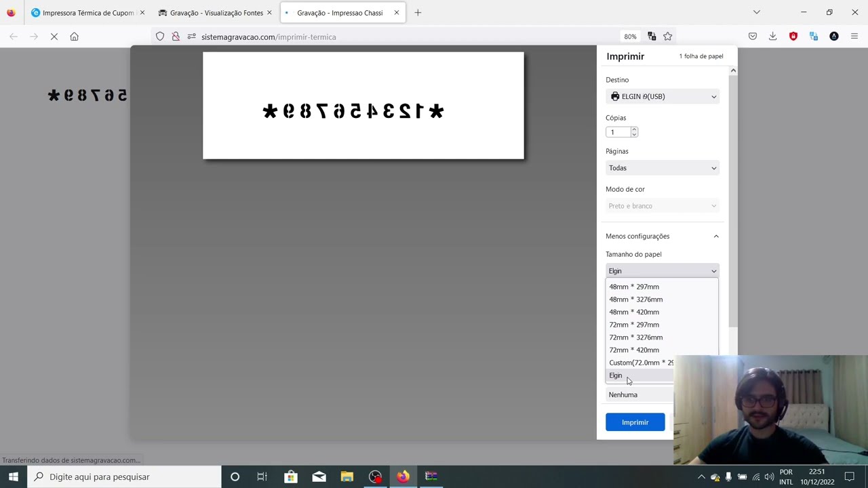The width and height of the screenshot is (868, 488).
Task: Open a new browser tab
Action: coord(418,13)
